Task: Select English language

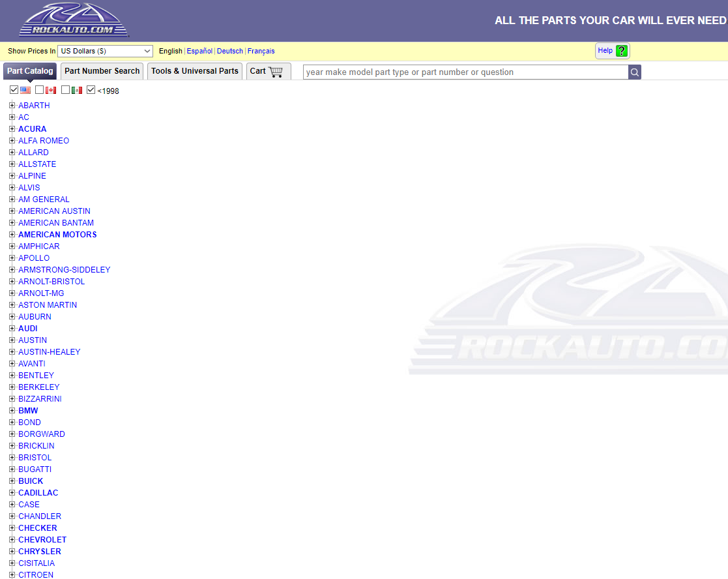Action: (x=170, y=51)
